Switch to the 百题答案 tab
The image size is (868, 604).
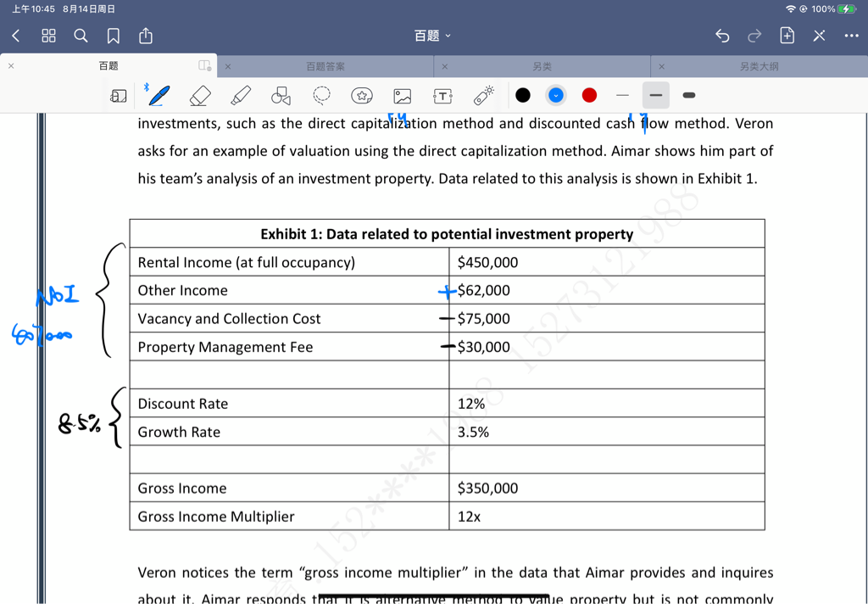pyautogui.click(x=325, y=66)
